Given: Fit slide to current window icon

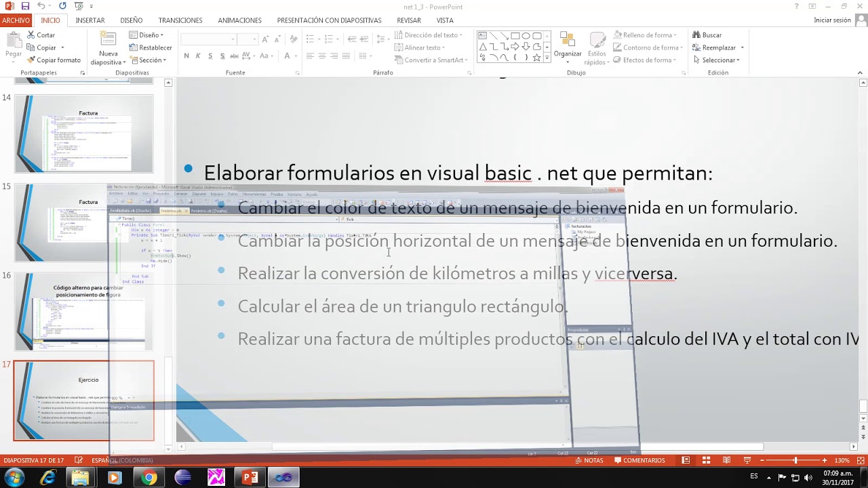Looking at the screenshot, I should pos(861,460).
